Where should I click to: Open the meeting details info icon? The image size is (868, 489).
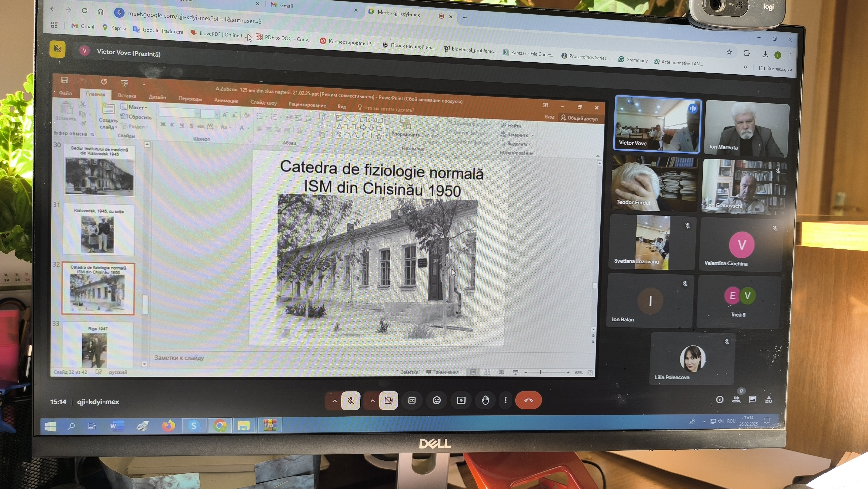tap(720, 400)
